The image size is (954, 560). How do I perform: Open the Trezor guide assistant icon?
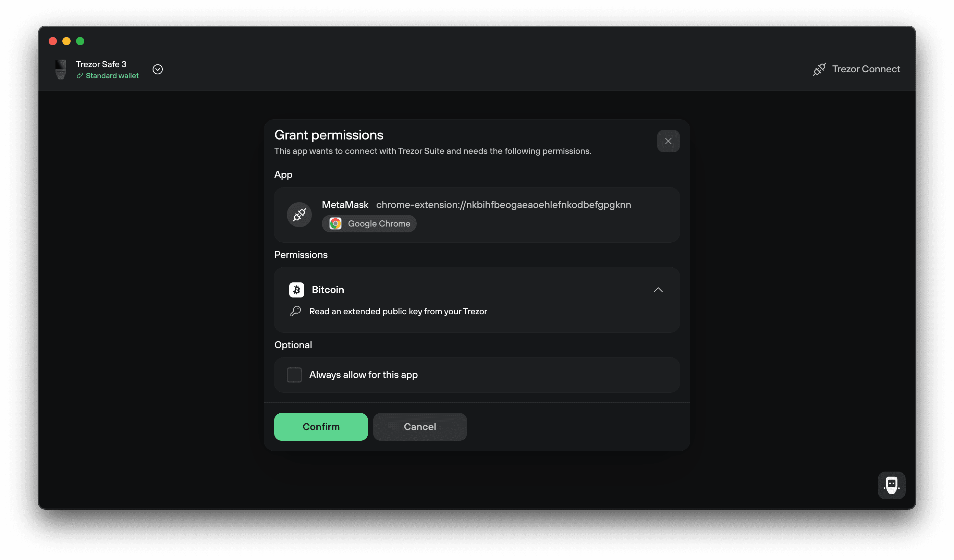tap(892, 485)
